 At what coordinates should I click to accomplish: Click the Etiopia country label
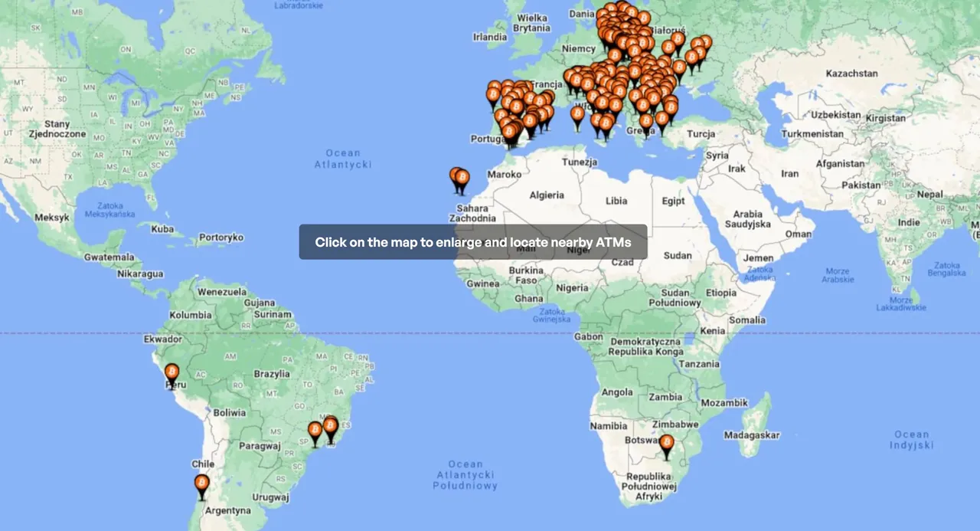pyautogui.click(x=720, y=293)
